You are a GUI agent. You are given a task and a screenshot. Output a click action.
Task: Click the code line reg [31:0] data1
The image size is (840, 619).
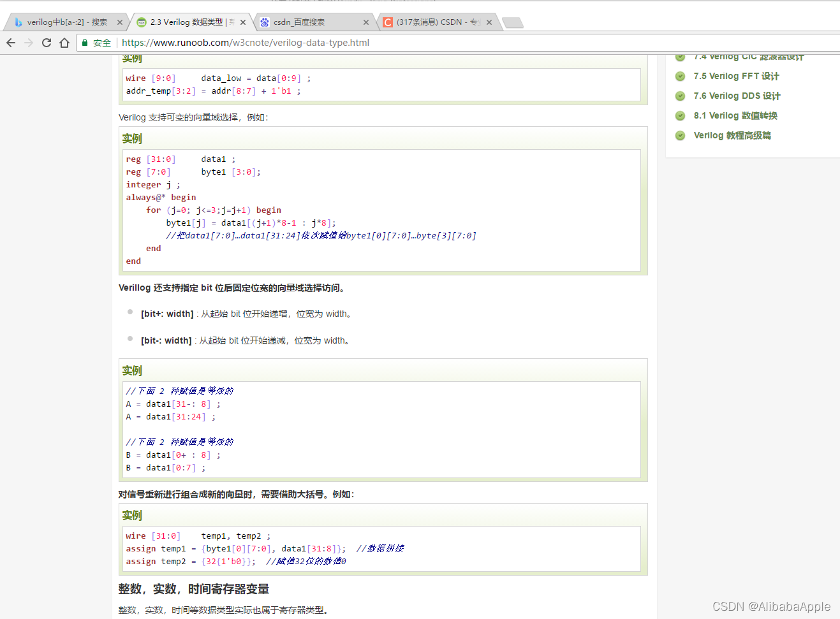(181, 159)
